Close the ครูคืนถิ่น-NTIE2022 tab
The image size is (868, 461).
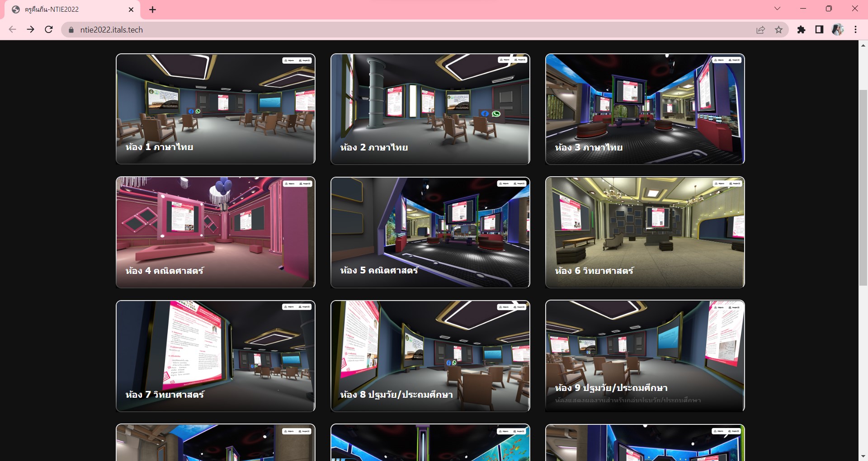[x=131, y=9]
